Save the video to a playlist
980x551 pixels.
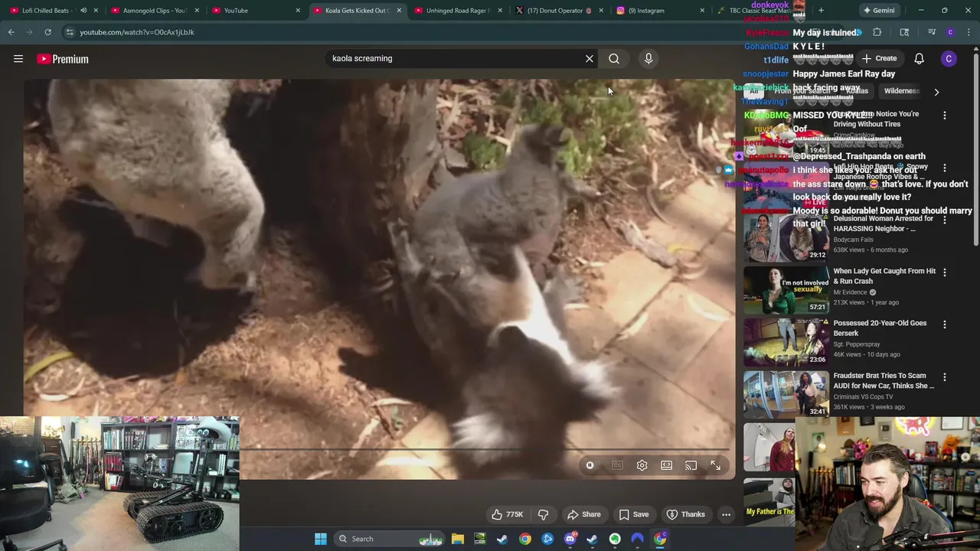point(633,514)
